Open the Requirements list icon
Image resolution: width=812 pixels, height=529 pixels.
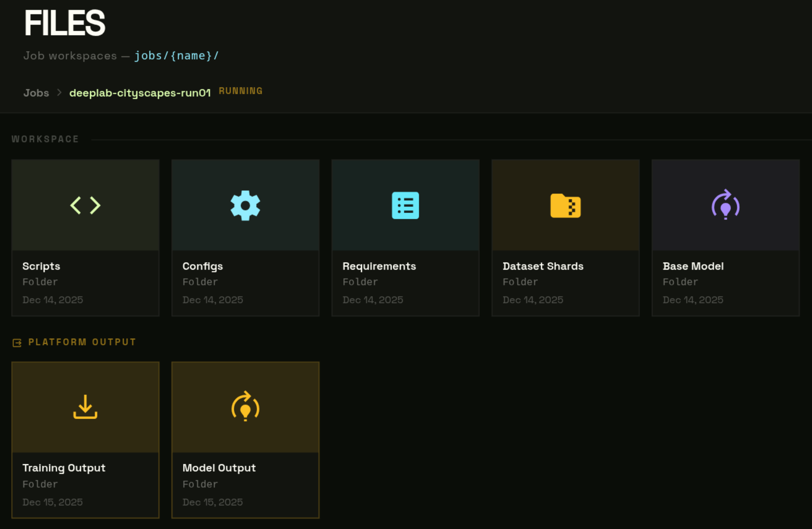tap(406, 206)
